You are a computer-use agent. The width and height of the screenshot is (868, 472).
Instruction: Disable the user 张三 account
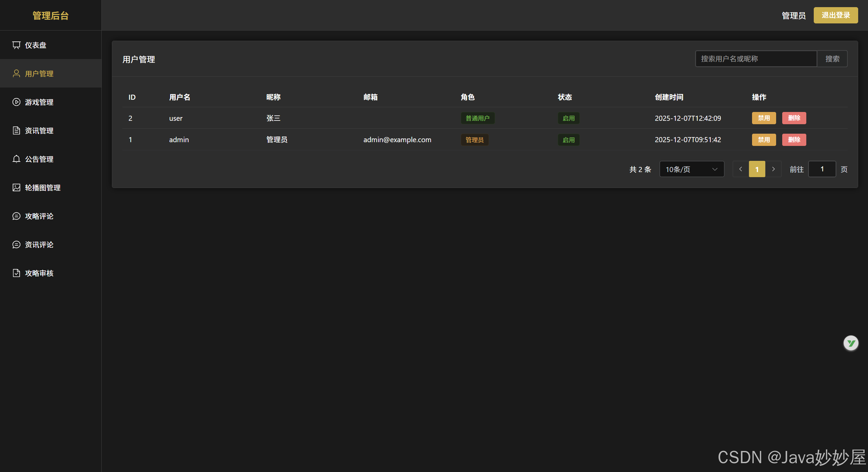(764, 118)
